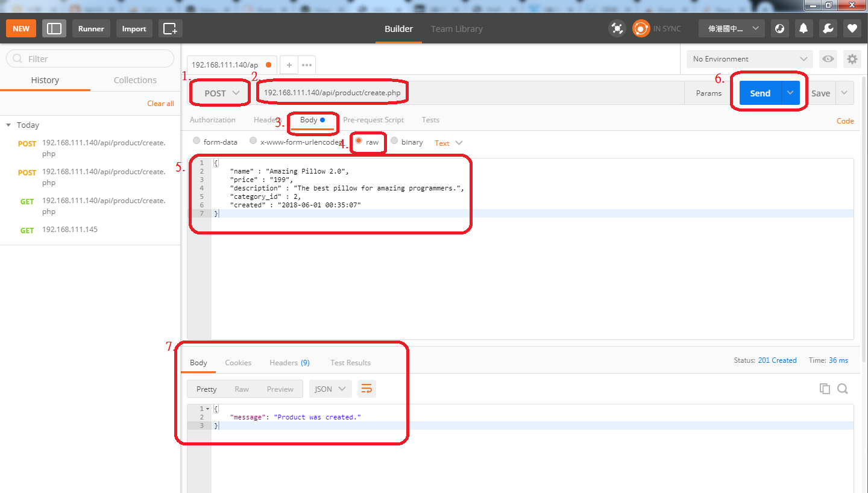Click the notification bell icon
The width and height of the screenshot is (868, 493).
point(804,28)
